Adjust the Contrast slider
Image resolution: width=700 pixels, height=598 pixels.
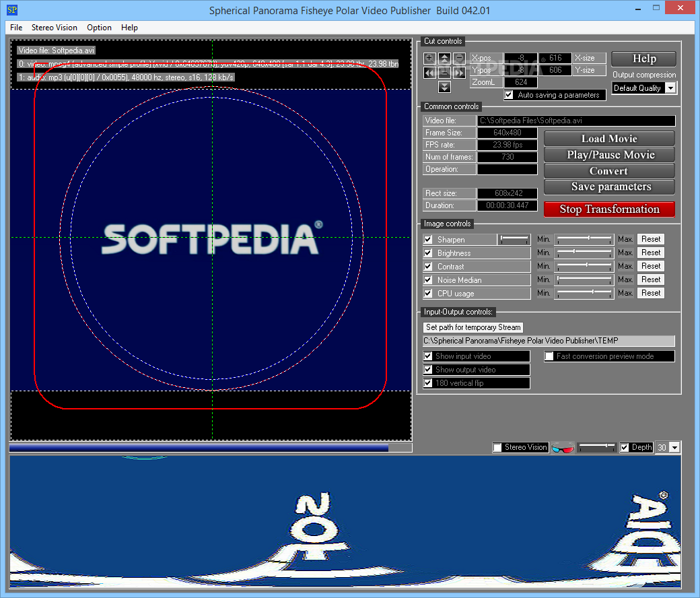tap(584, 266)
